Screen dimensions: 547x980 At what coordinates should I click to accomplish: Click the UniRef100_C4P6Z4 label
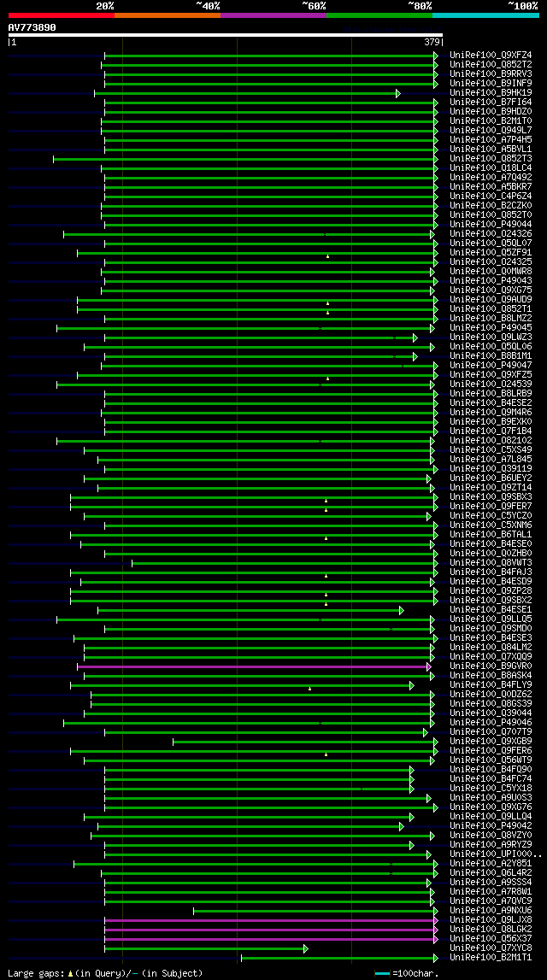(491, 197)
